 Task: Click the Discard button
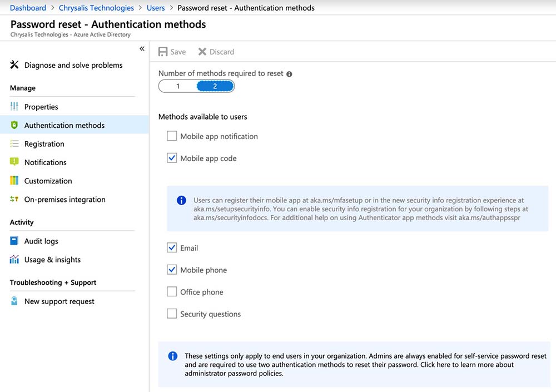click(x=216, y=52)
